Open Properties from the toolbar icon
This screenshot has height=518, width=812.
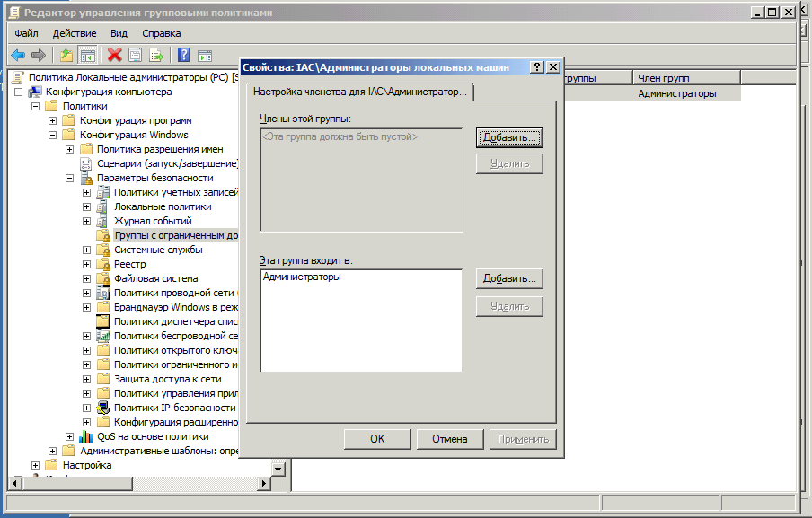click(x=136, y=55)
